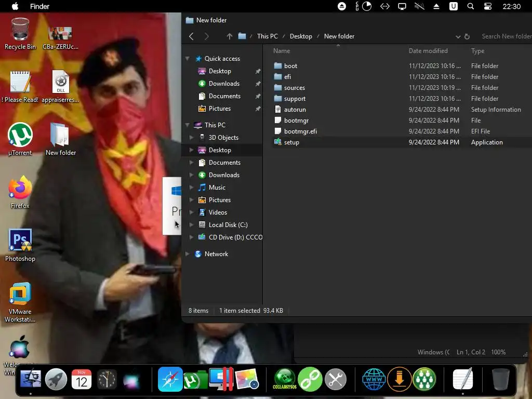Open Launchpad rocket in dock
Screen dimensions: 532x399
pyautogui.click(x=56, y=379)
